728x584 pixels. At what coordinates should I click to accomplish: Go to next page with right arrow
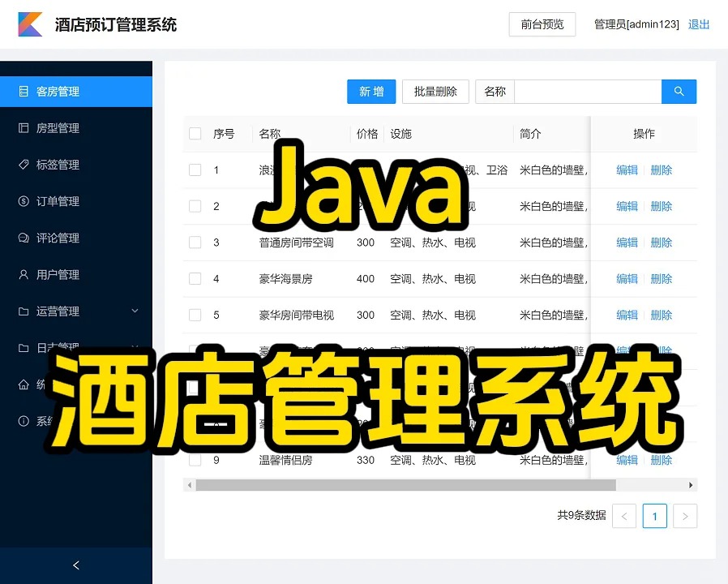(685, 516)
